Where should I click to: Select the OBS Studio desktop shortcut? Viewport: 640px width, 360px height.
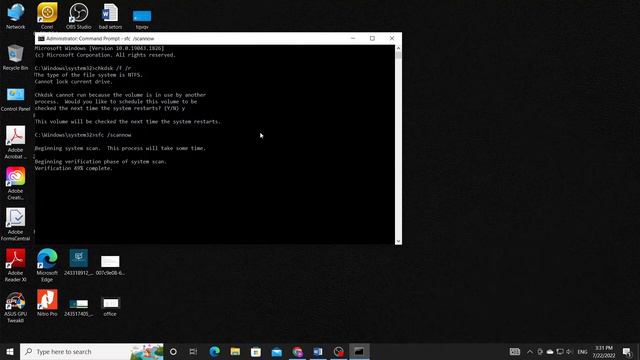[x=78, y=16]
